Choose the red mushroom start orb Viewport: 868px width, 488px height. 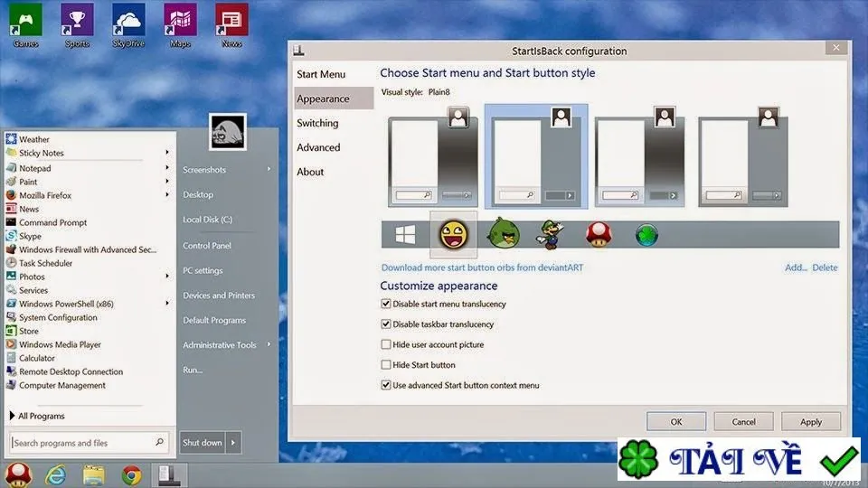coord(599,234)
